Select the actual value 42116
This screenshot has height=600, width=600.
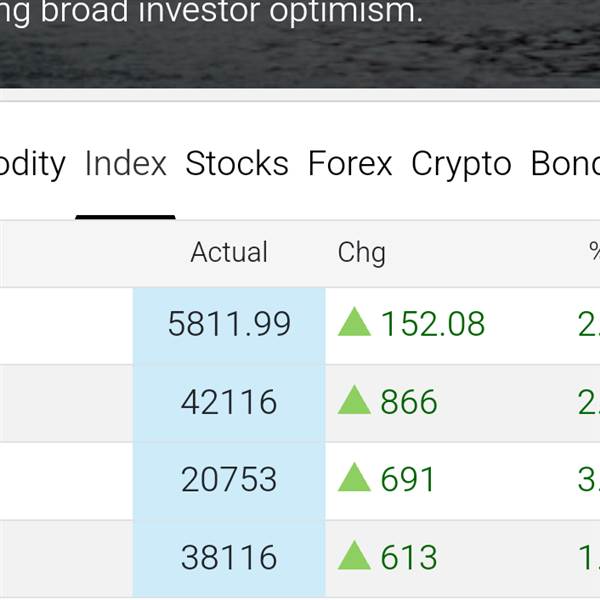pos(229,402)
